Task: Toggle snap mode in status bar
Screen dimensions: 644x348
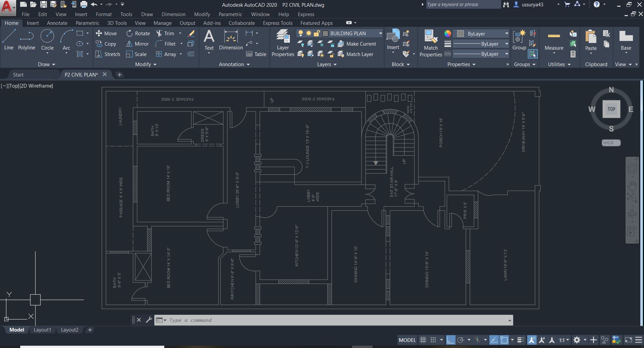Action: [433, 340]
